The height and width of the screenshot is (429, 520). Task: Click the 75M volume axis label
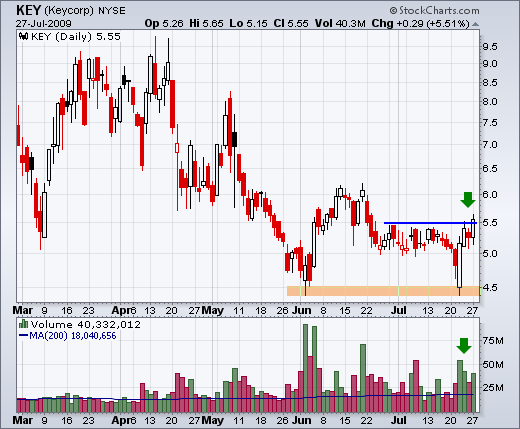(x=493, y=341)
